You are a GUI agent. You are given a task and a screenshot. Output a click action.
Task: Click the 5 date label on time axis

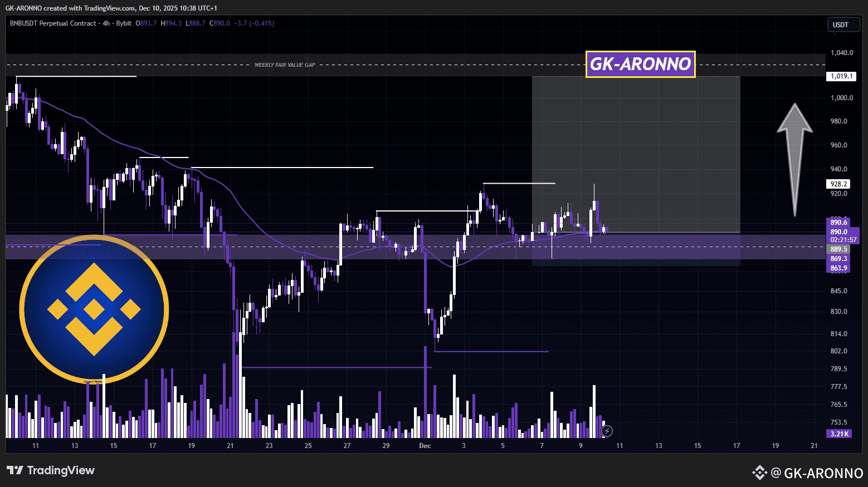503,446
